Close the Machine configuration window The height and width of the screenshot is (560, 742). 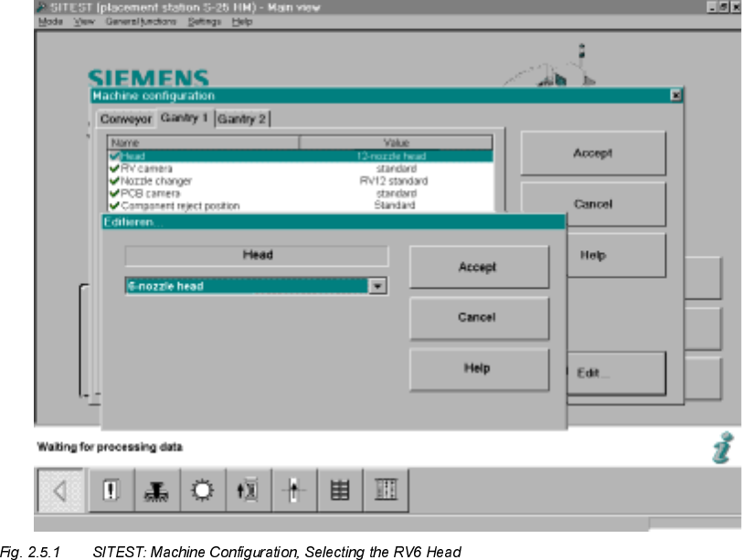pos(676,96)
